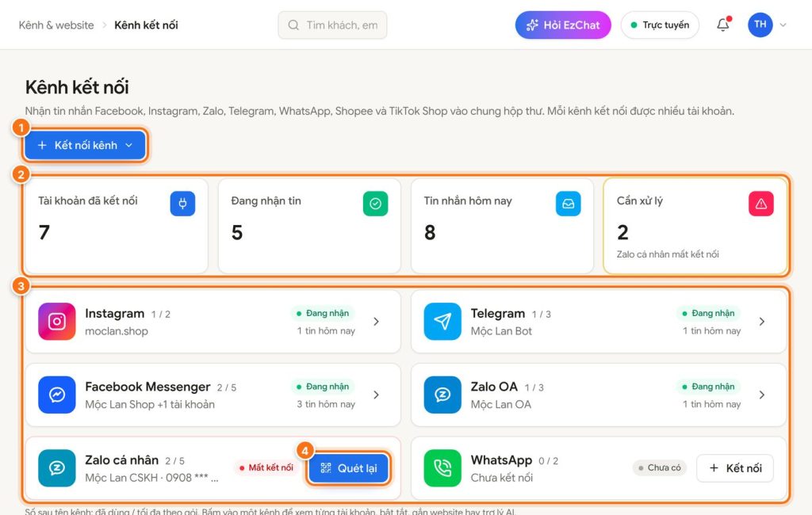Focus the Tìm khách search field
Screen dimensions: 812x515
332,25
